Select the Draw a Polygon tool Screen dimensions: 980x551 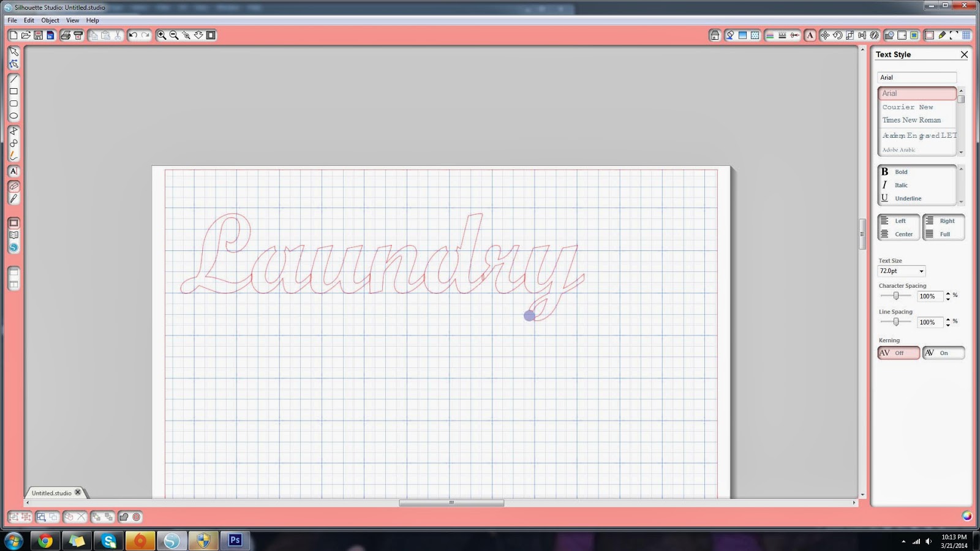coord(13,131)
